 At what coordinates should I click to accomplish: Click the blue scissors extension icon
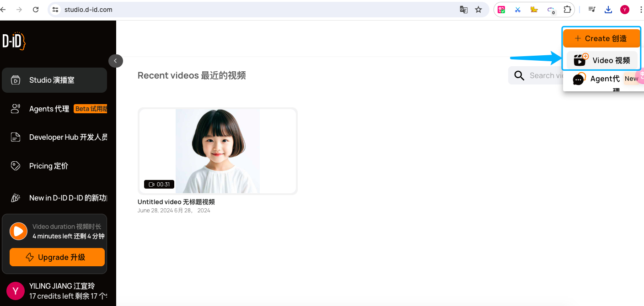(x=518, y=10)
